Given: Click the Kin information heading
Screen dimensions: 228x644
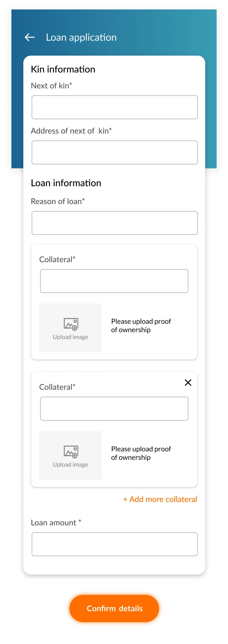Looking at the screenshot, I should pyautogui.click(x=63, y=69).
